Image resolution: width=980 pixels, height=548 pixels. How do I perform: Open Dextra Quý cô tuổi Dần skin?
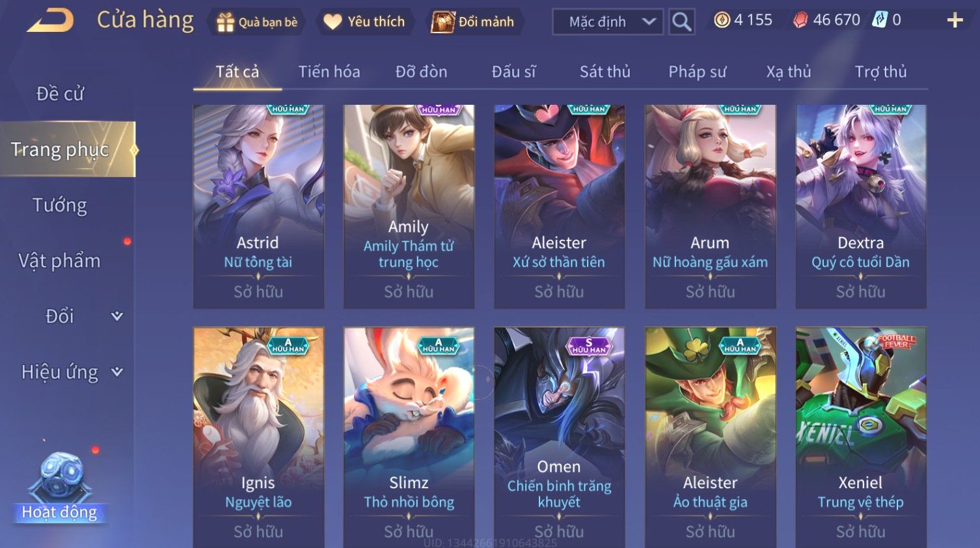[861, 206]
